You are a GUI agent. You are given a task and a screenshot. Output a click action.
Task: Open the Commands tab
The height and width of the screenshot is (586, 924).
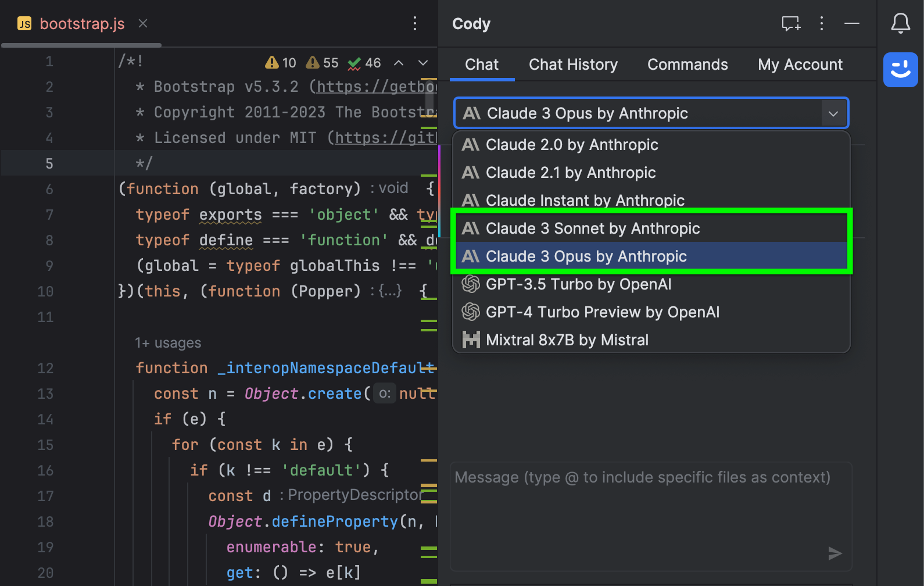pos(687,65)
